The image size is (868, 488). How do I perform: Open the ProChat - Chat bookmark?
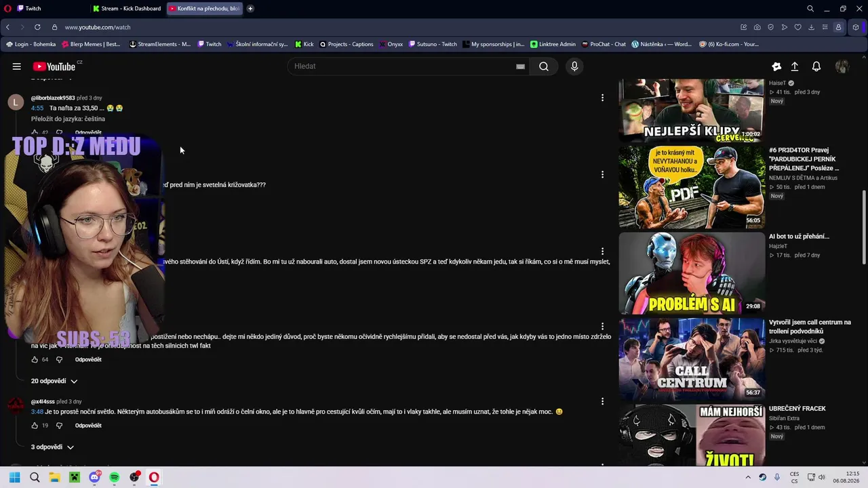(x=604, y=44)
